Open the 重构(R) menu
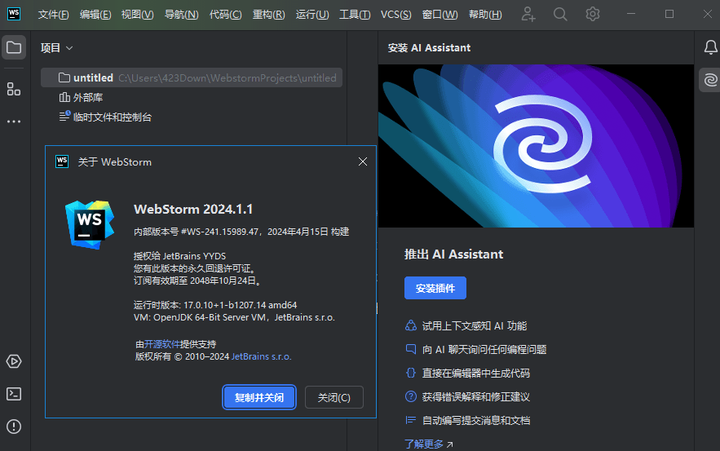 [x=269, y=15]
